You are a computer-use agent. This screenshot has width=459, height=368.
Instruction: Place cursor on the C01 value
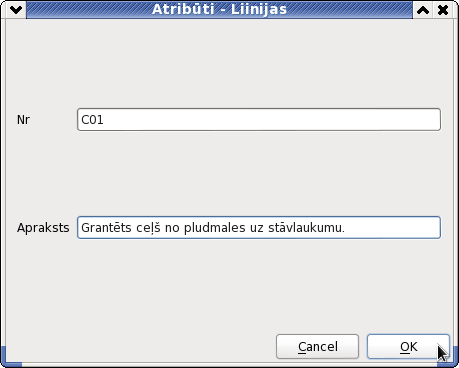[92, 120]
